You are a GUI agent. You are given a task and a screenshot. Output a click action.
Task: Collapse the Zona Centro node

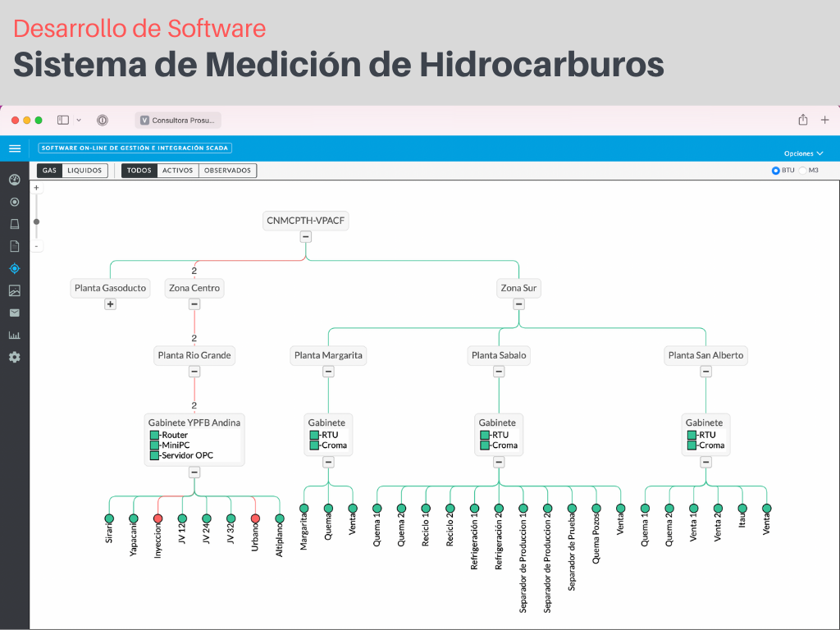click(194, 304)
